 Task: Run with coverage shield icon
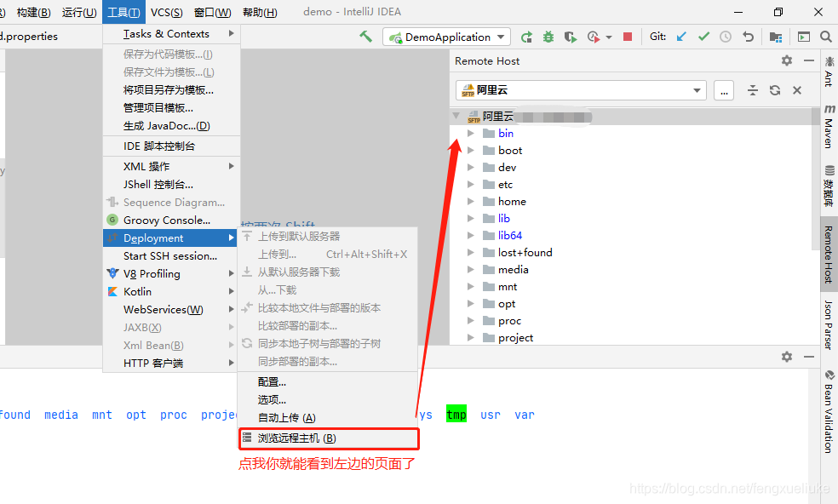[571, 37]
